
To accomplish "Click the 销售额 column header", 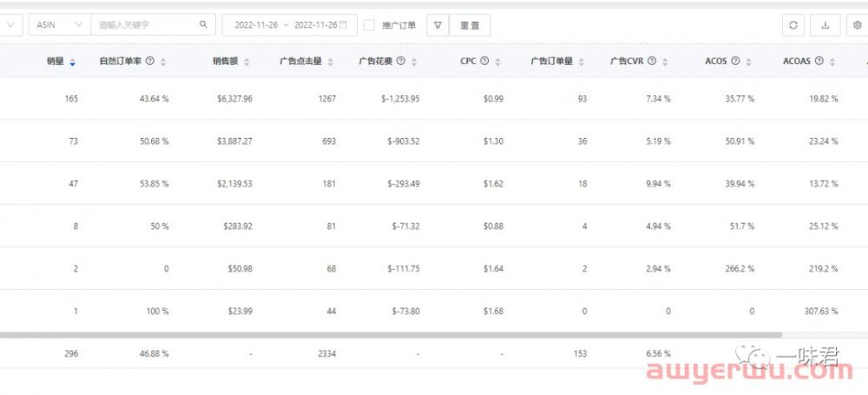I will pos(226,62).
